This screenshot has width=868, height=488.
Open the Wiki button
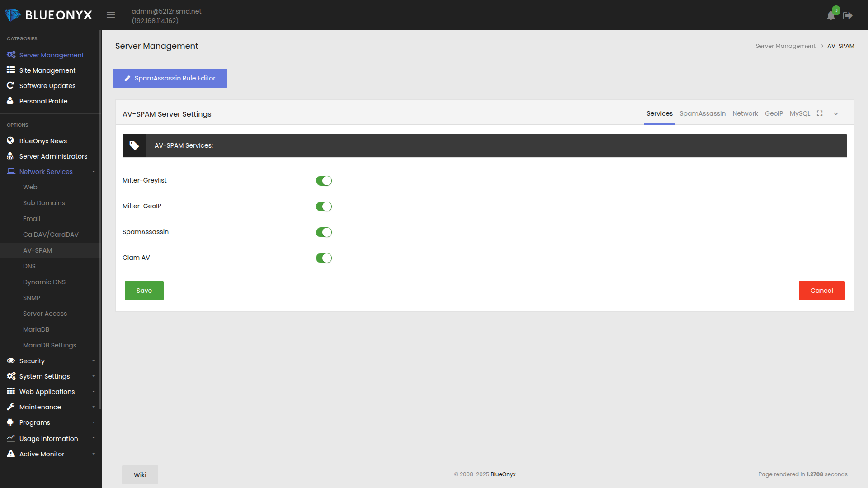[140, 475]
